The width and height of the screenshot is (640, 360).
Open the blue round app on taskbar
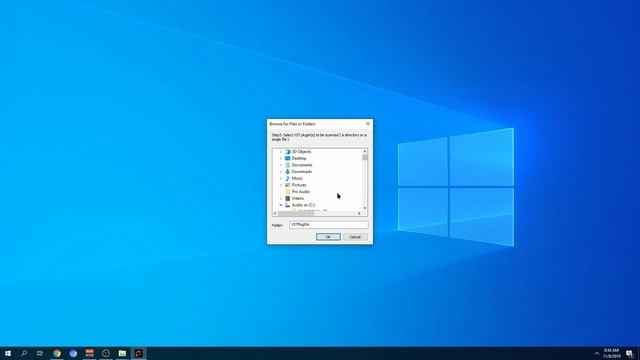point(73,353)
